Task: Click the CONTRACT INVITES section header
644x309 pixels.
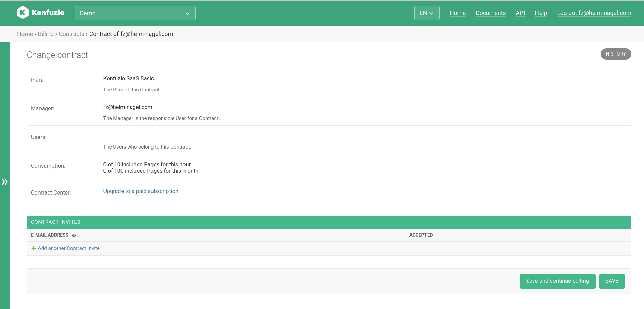Action: pos(329,222)
